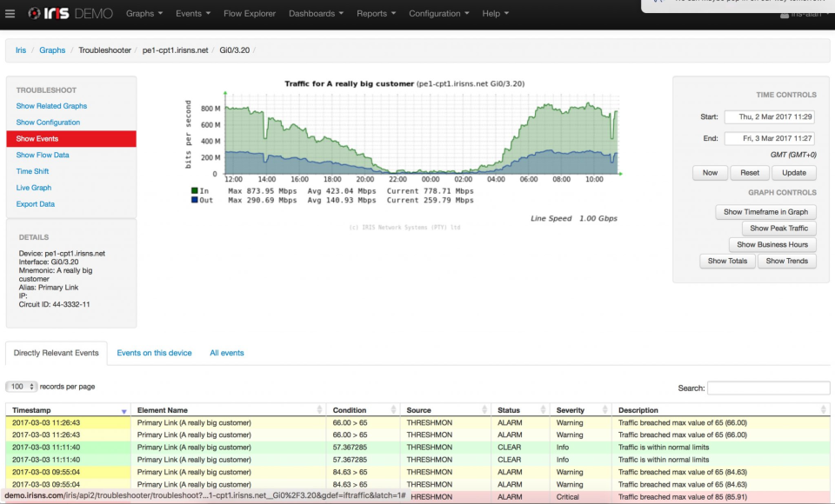Screen dimensions: 835x504
Task: Open Show Flow Data sidebar link
Action: 43,155
